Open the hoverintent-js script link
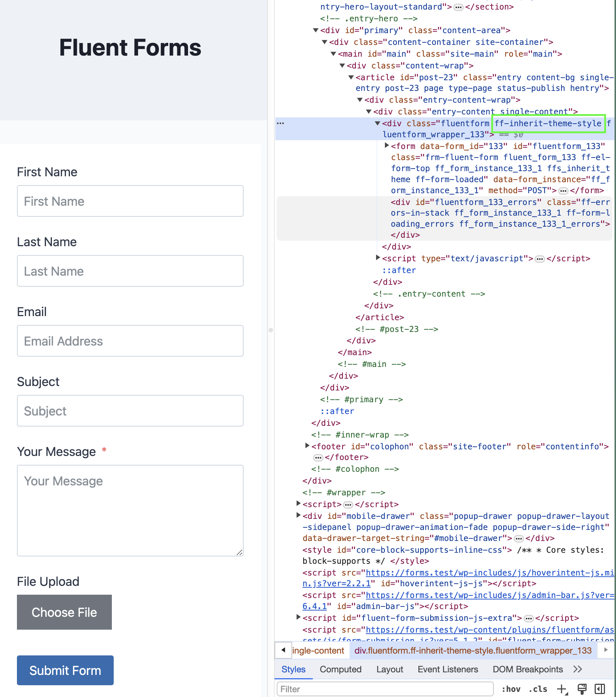Image resolution: width=616 pixels, height=697 pixels. (489, 573)
